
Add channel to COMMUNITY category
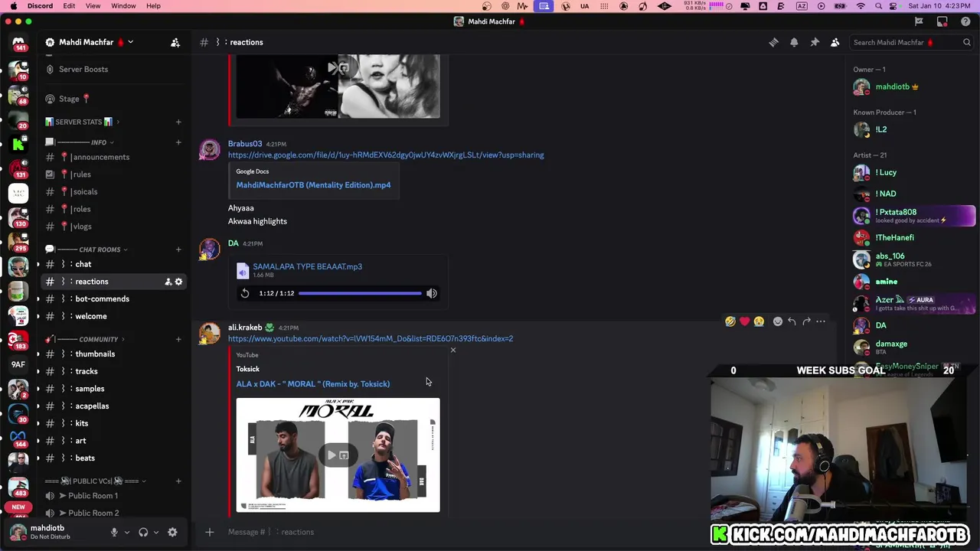pos(178,339)
